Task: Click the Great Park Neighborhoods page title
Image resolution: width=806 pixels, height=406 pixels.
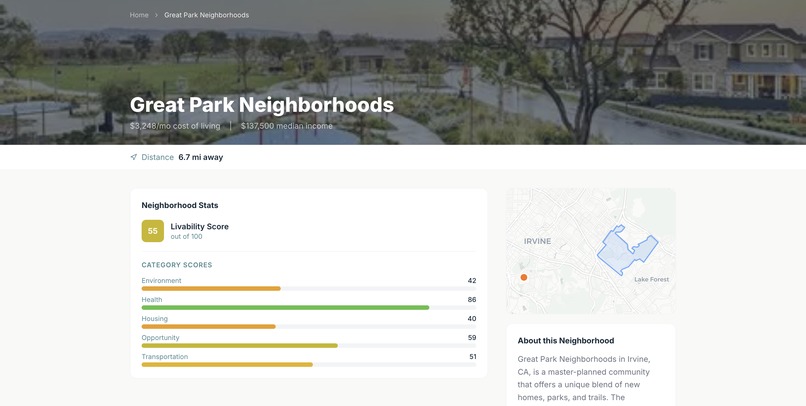Action: 262,105
